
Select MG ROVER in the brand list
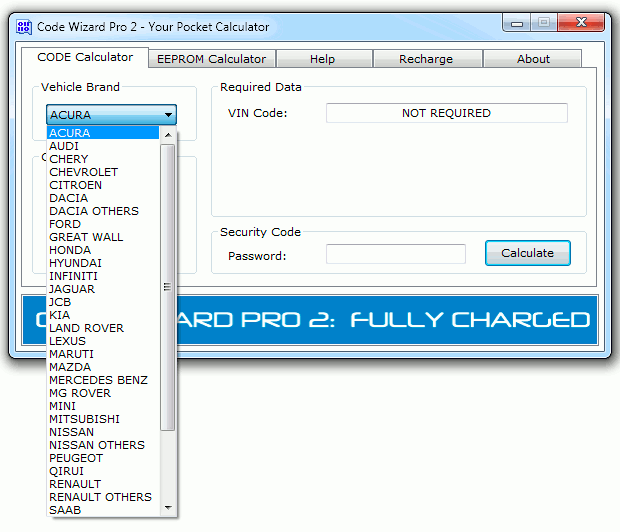pos(103,393)
